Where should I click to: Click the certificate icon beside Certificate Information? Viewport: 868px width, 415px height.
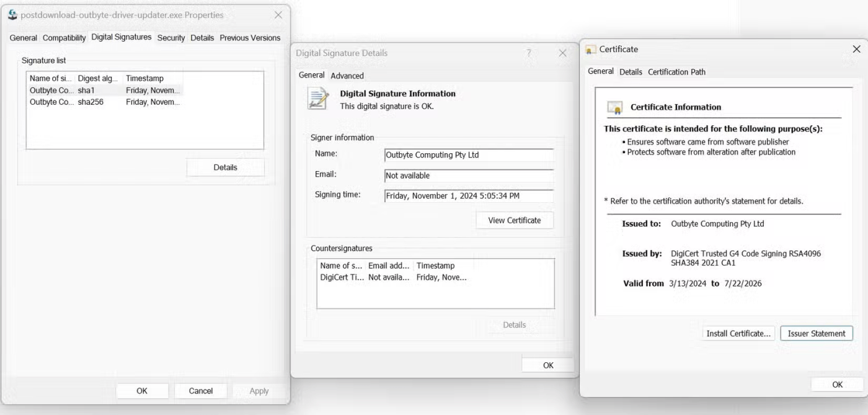pos(615,107)
